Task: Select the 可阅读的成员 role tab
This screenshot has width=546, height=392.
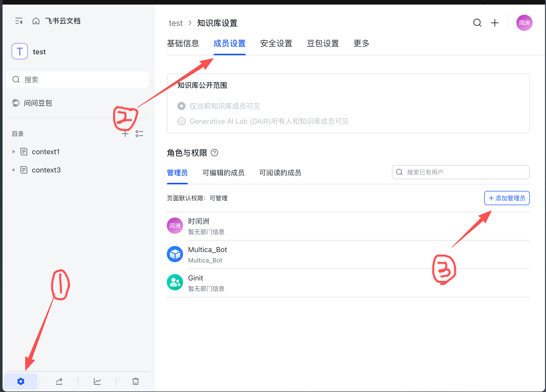Action: click(x=280, y=173)
